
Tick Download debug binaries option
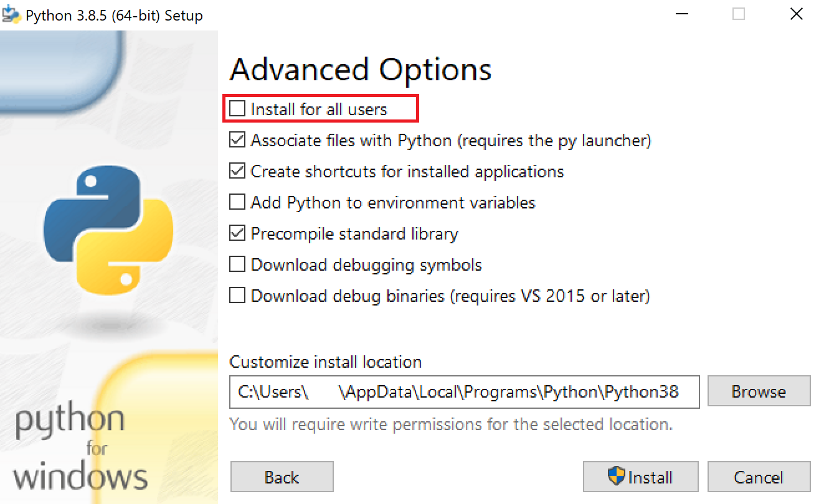point(237,296)
